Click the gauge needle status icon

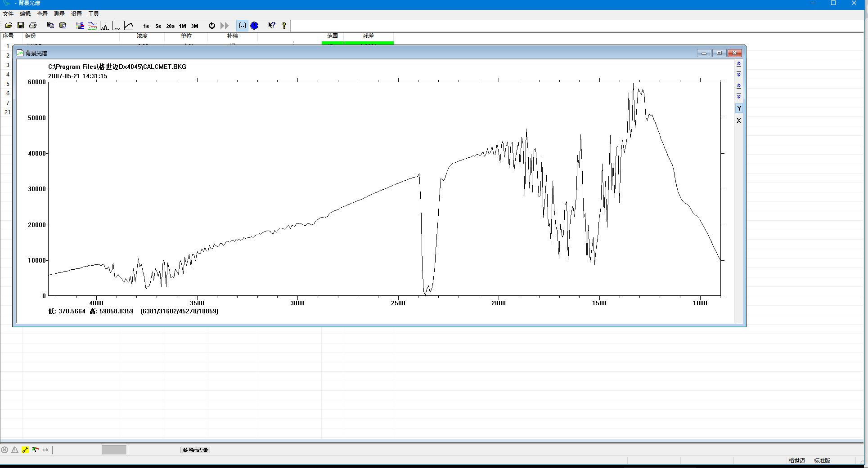pyautogui.click(x=35, y=450)
